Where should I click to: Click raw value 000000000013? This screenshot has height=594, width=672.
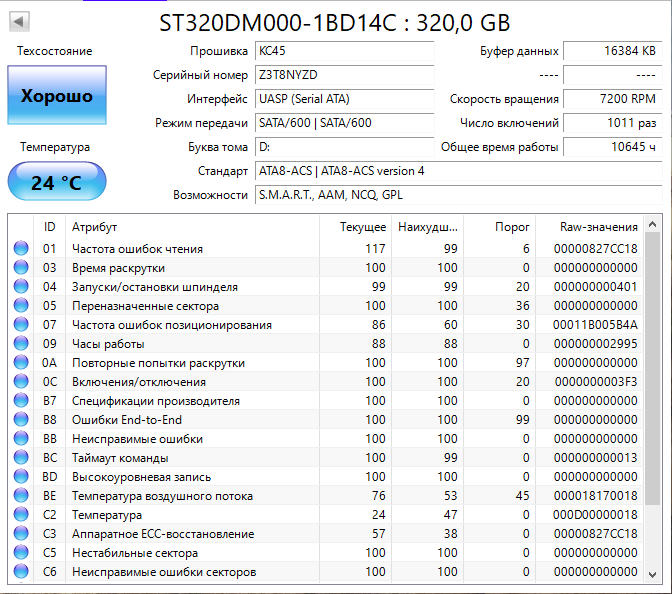tap(595, 458)
